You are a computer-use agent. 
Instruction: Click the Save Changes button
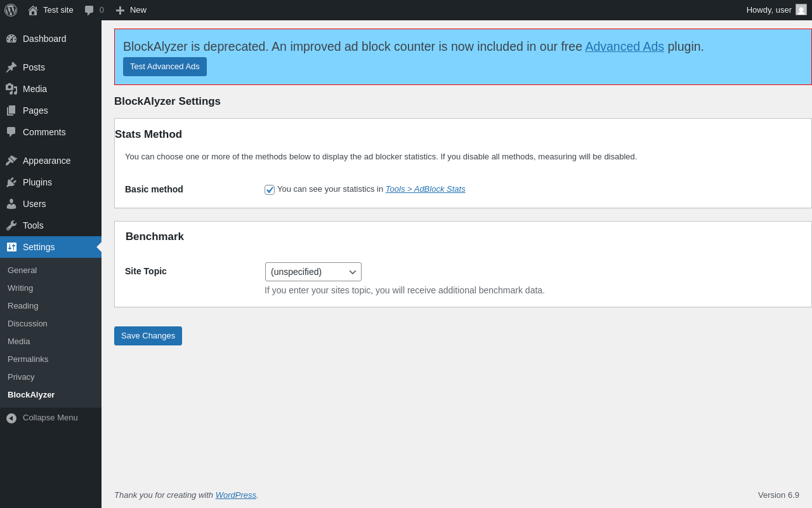[x=148, y=336]
